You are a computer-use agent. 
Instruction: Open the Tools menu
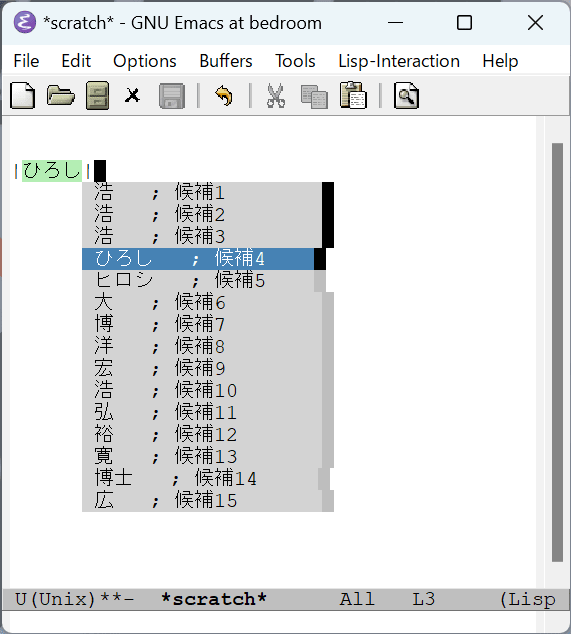(x=295, y=61)
